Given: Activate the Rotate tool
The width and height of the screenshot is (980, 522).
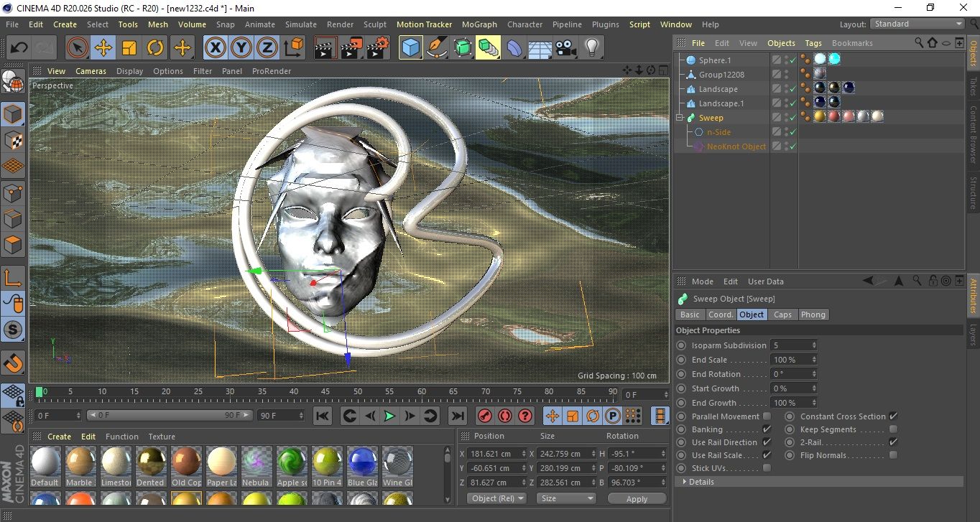Looking at the screenshot, I should point(155,48).
